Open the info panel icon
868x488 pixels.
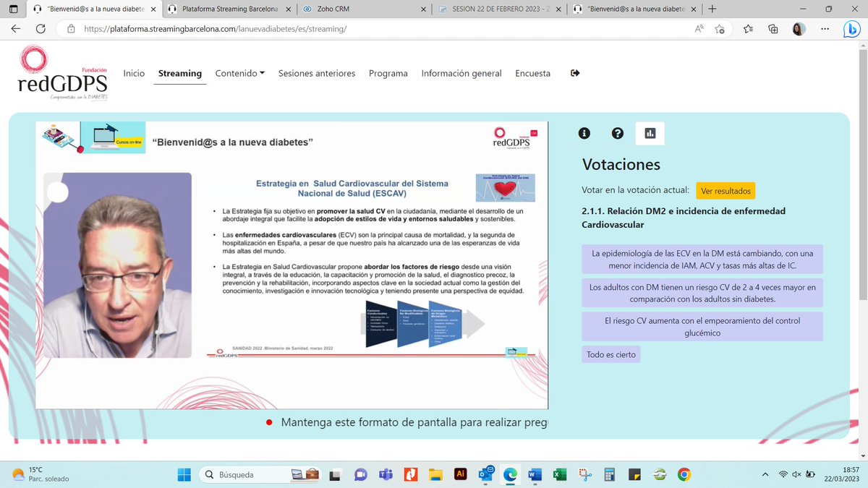pyautogui.click(x=585, y=133)
